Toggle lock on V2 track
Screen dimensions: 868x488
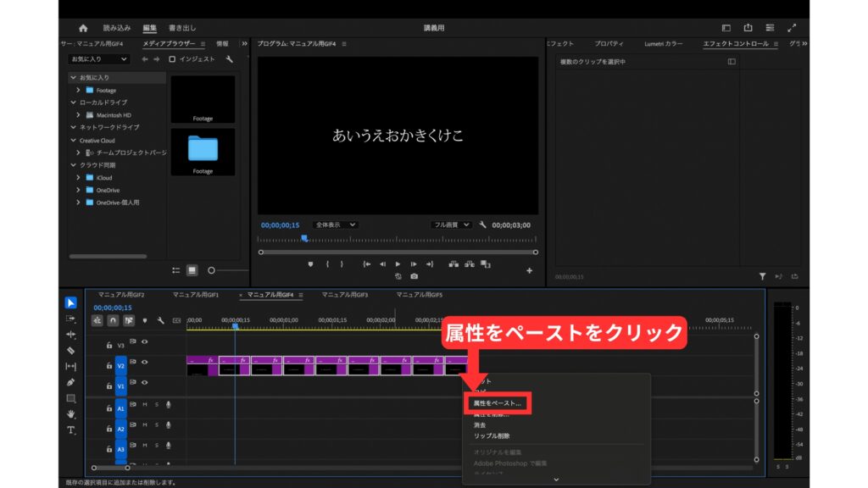[109, 366]
